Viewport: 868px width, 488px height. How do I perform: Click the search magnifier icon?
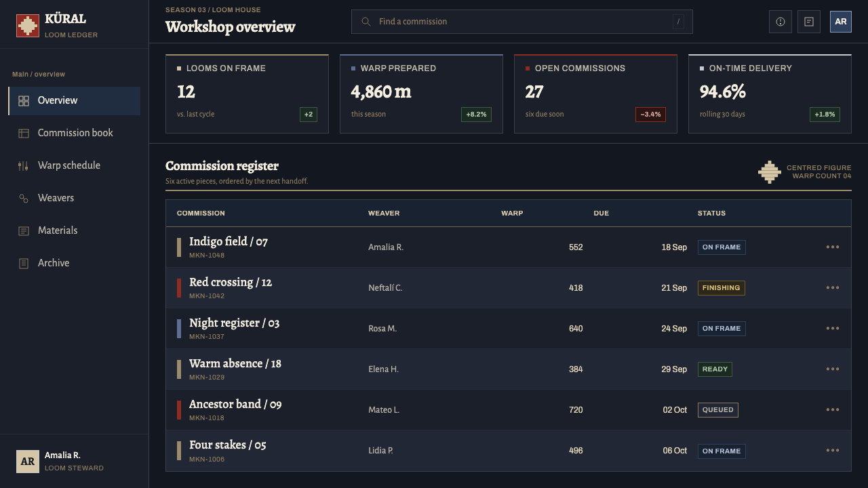(x=366, y=22)
